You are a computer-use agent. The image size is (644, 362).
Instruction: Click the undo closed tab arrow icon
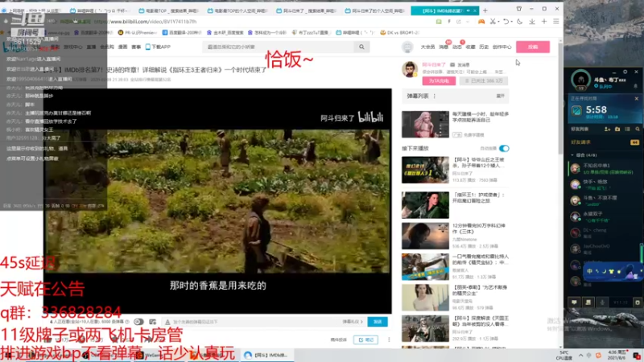click(x=506, y=22)
